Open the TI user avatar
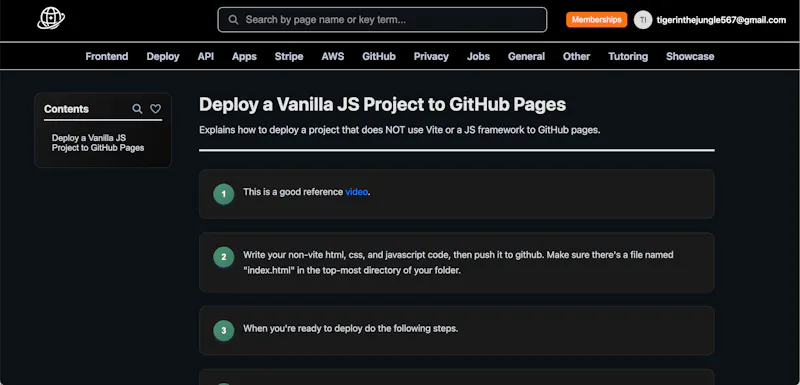The width and height of the screenshot is (800, 385). [x=643, y=20]
